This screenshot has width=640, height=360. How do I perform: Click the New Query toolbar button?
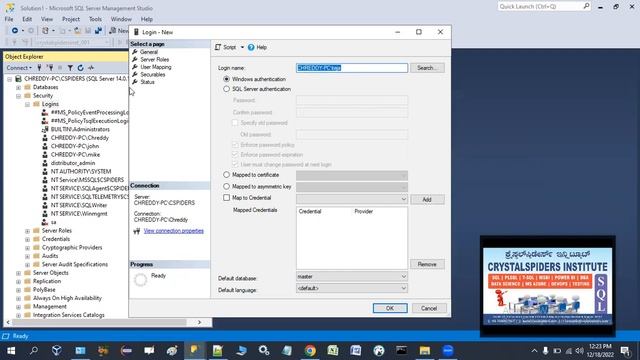click(118, 31)
